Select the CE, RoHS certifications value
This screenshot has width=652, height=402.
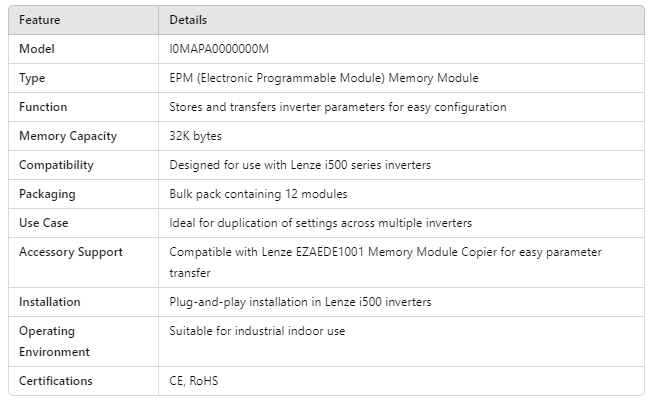[x=194, y=380]
